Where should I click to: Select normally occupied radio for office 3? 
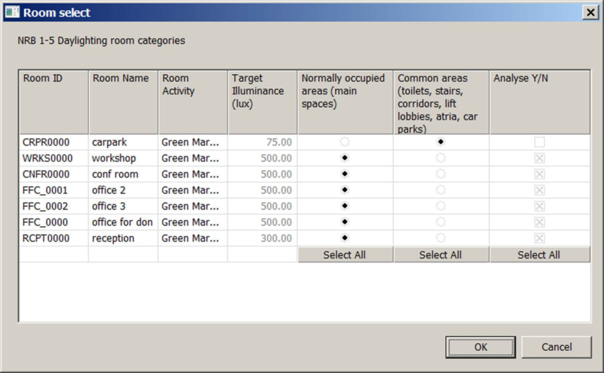tap(344, 206)
